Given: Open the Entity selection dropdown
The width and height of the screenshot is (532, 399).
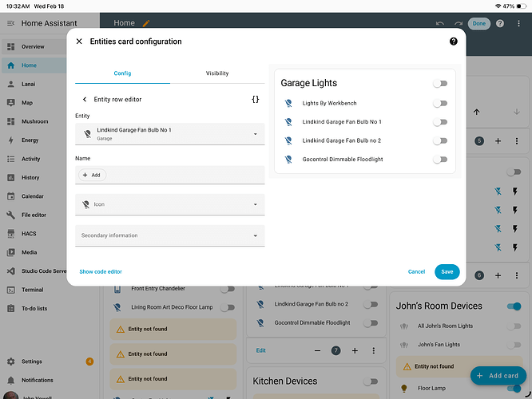Looking at the screenshot, I should click(169, 133).
